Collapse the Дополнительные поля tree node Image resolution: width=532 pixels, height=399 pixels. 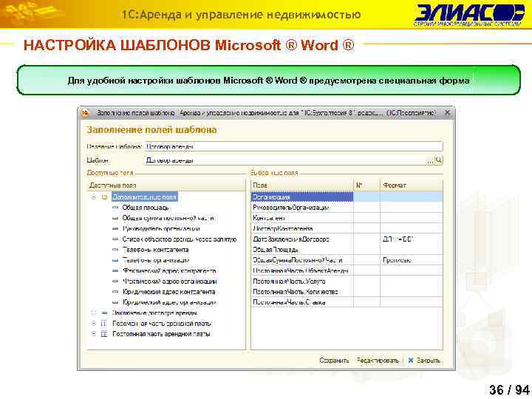(94, 197)
